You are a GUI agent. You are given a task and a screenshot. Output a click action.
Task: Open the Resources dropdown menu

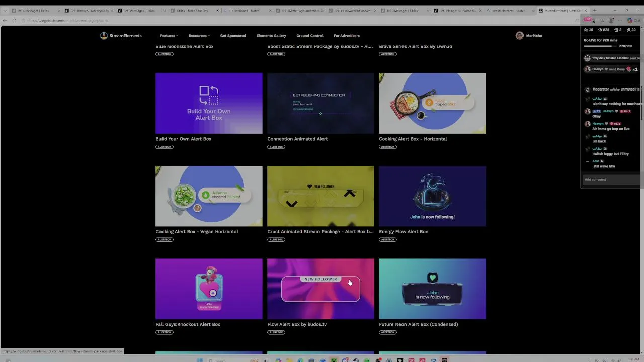point(199,36)
